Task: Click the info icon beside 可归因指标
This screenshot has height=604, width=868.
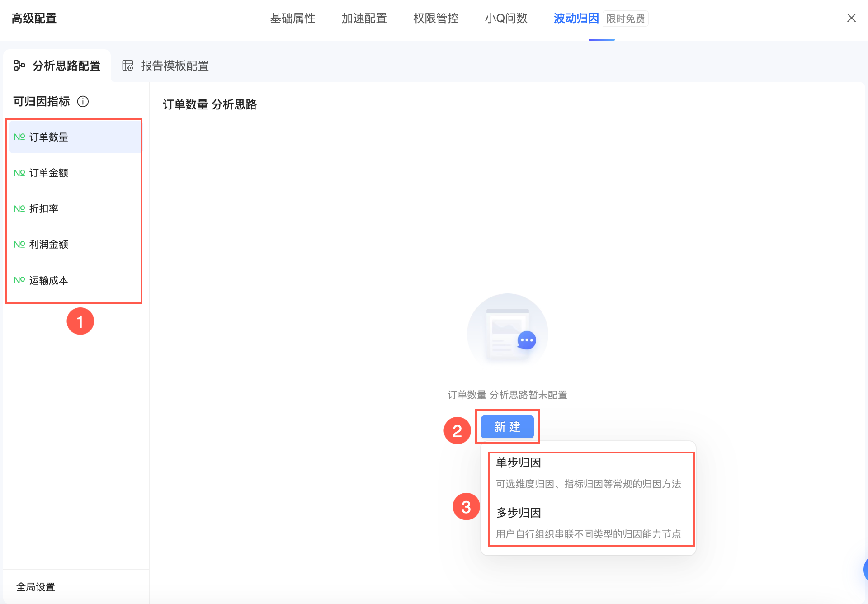Action: click(83, 101)
